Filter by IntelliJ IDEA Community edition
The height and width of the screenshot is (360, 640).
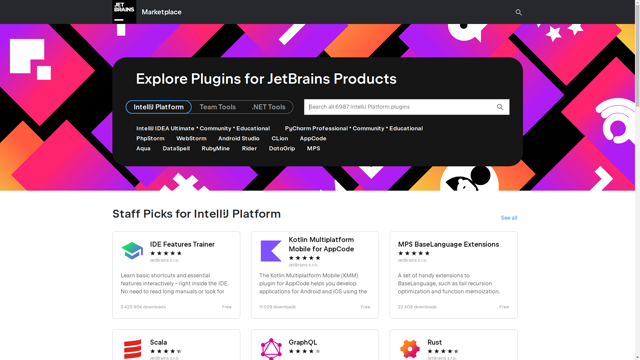(x=216, y=128)
